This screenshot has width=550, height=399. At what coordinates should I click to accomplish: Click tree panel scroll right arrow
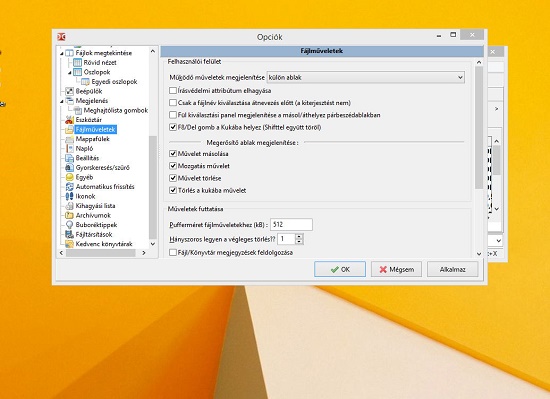(143, 253)
